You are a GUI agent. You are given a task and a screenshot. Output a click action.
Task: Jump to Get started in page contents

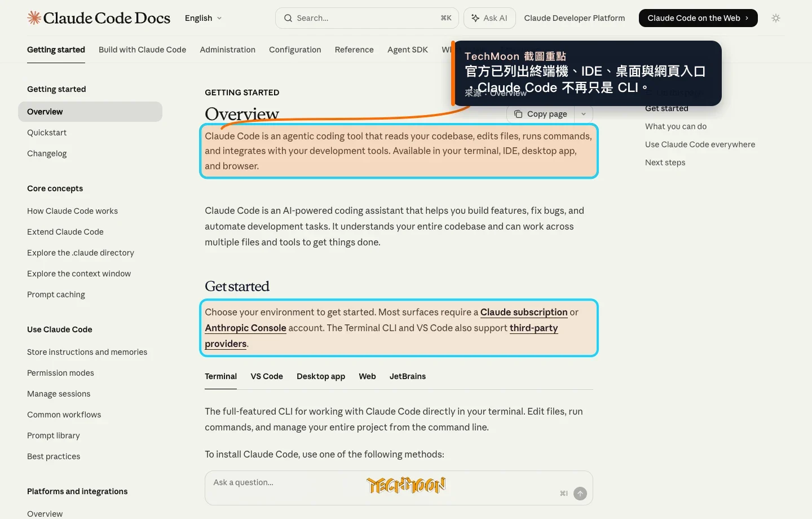(x=667, y=108)
